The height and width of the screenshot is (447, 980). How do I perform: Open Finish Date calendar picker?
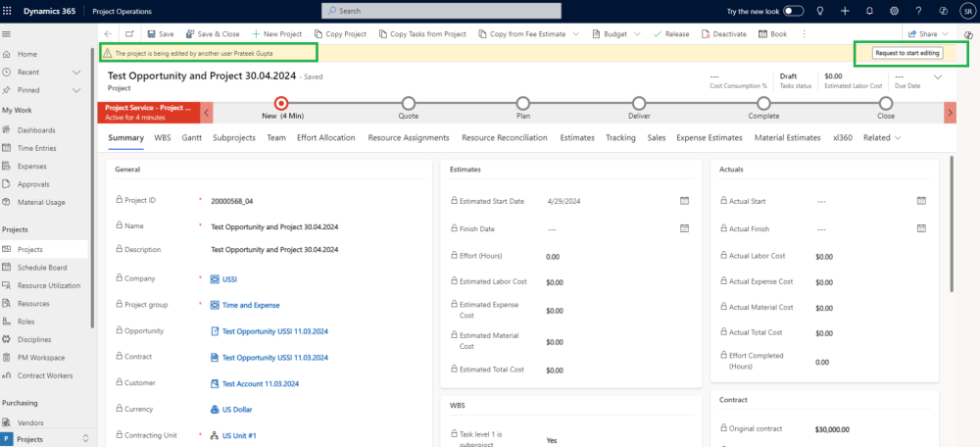[x=684, y=228]
